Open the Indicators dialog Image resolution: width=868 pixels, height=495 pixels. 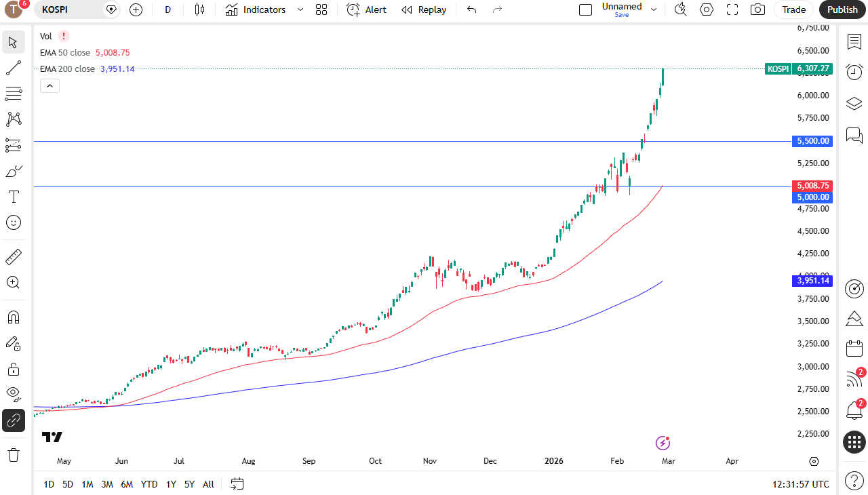pyautogui.click(x=256, y=9)
